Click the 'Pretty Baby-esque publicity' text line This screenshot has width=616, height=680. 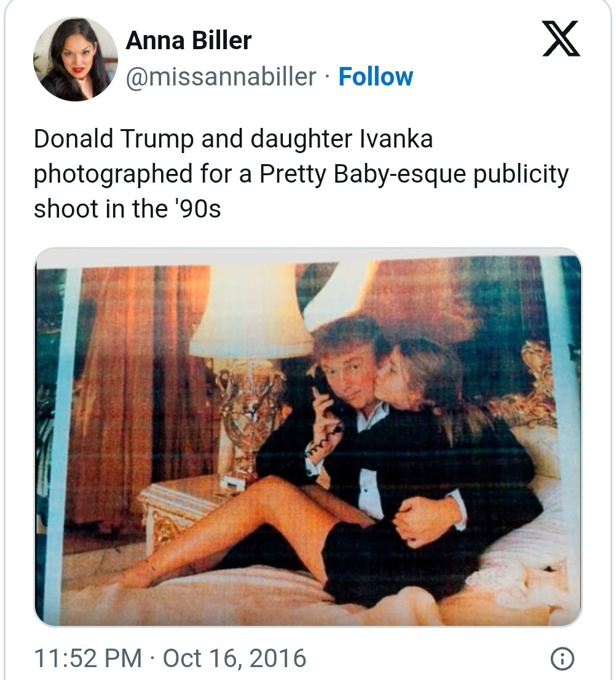pyautogui.click(x=414, y=175)
